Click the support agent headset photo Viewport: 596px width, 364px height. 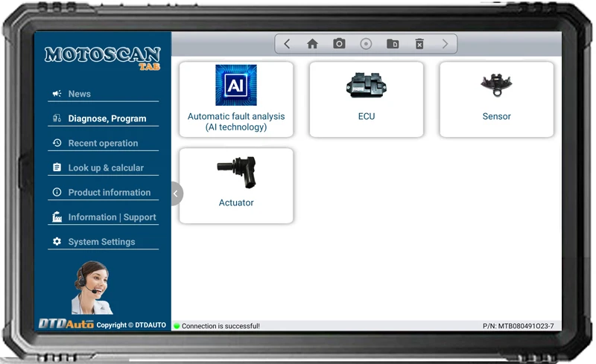point(92,287)
